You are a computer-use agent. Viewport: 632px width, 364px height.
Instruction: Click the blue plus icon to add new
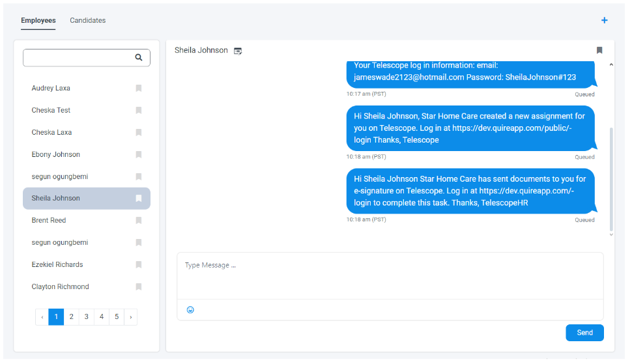604,20
